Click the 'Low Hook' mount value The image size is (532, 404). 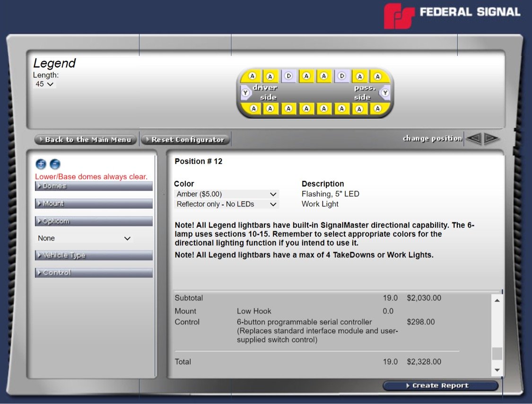pos(254,311)
